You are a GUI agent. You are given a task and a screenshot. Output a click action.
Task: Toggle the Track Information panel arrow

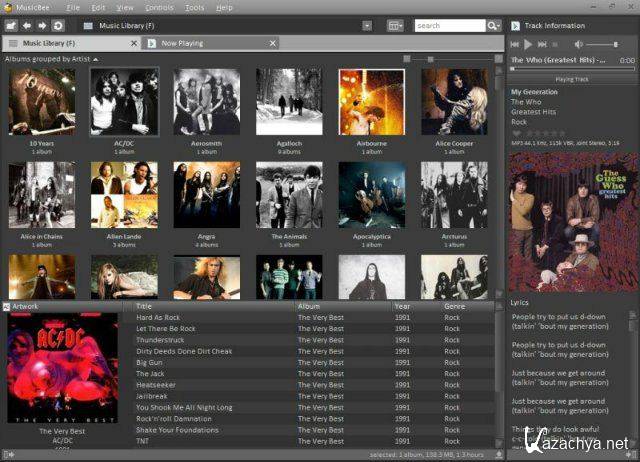[x=515, y=25]
